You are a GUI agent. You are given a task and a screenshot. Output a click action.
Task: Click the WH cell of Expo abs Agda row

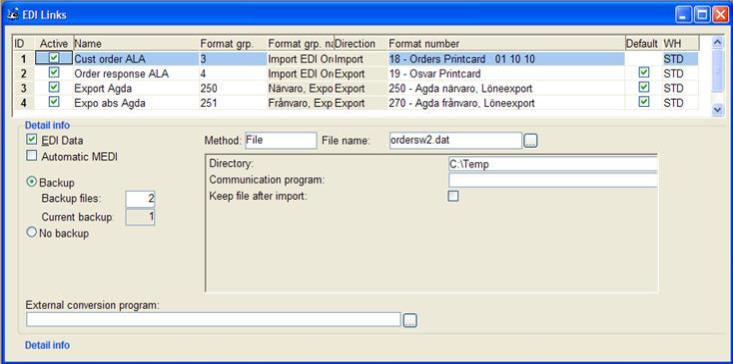[x=680, y=103]
